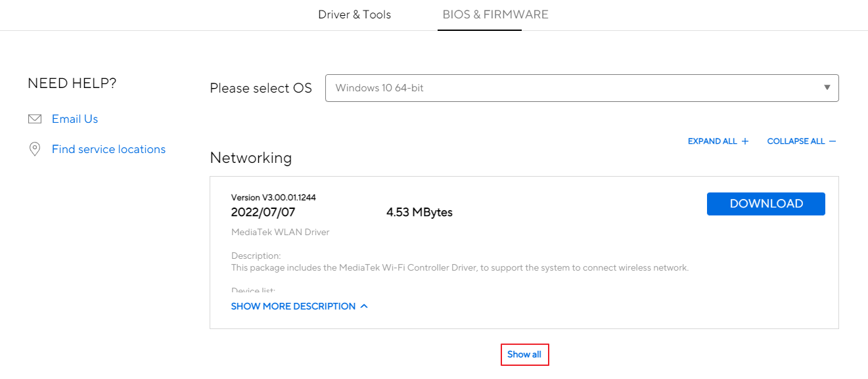This screenshot has width=868, height=379.
Task: Click the plus icon beside EXPAND ALL
Action: click(x=745, y=141)
